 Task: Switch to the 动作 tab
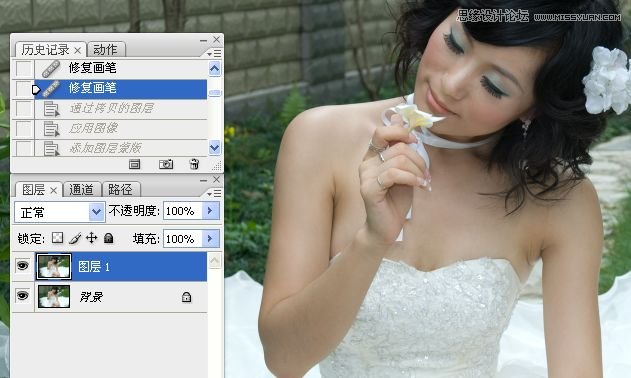click(x=105, y=50)
